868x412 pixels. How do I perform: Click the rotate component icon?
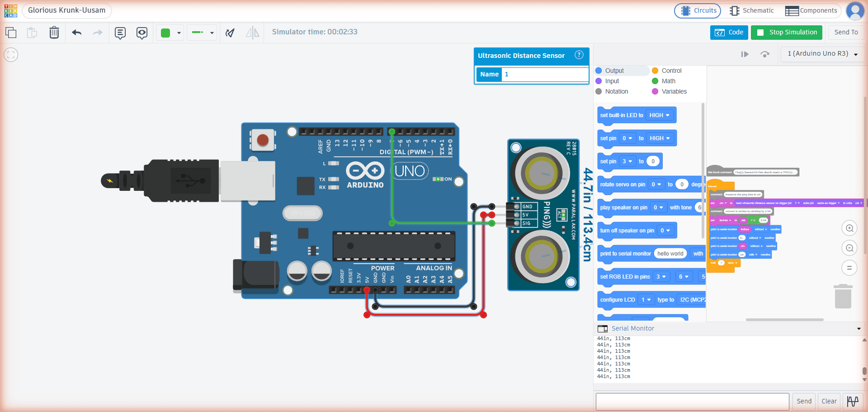pyautogui.click(x=230, y=33)
